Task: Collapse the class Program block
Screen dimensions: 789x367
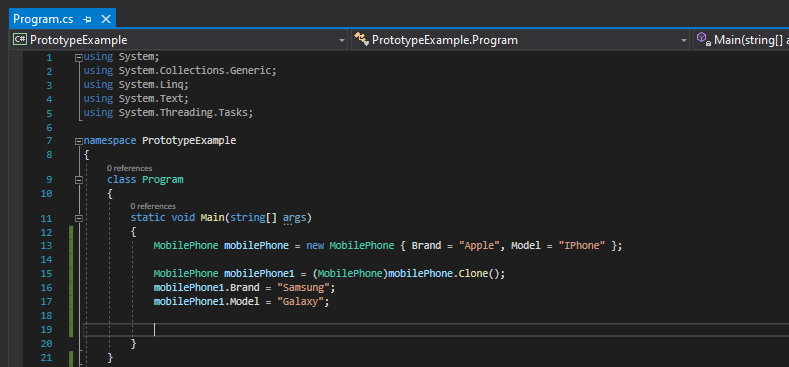Action: tap(78, 180)
